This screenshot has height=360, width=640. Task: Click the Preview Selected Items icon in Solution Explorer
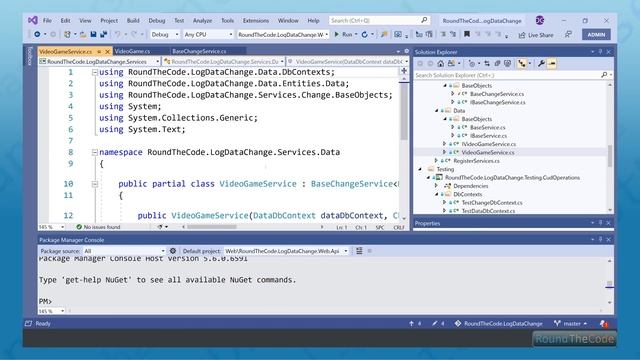tap(552, 64)
